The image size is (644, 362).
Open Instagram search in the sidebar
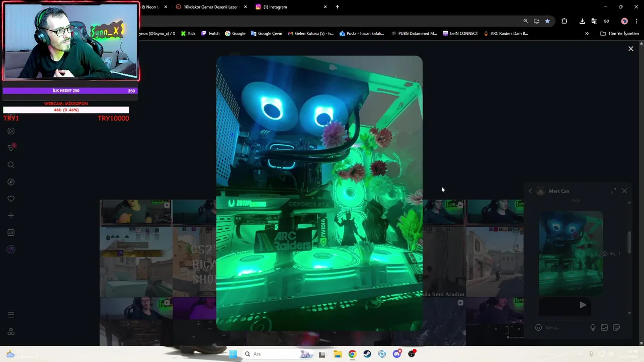[11, 165]
